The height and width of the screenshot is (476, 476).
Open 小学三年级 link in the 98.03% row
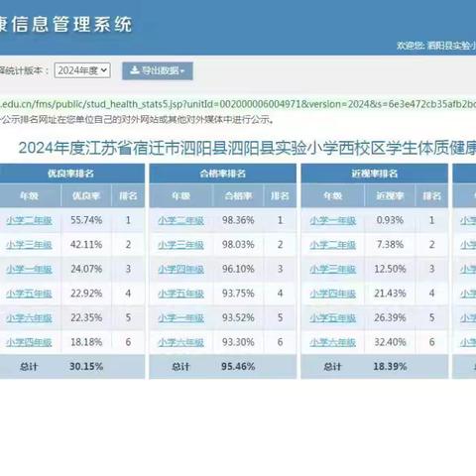coord(180,245)
